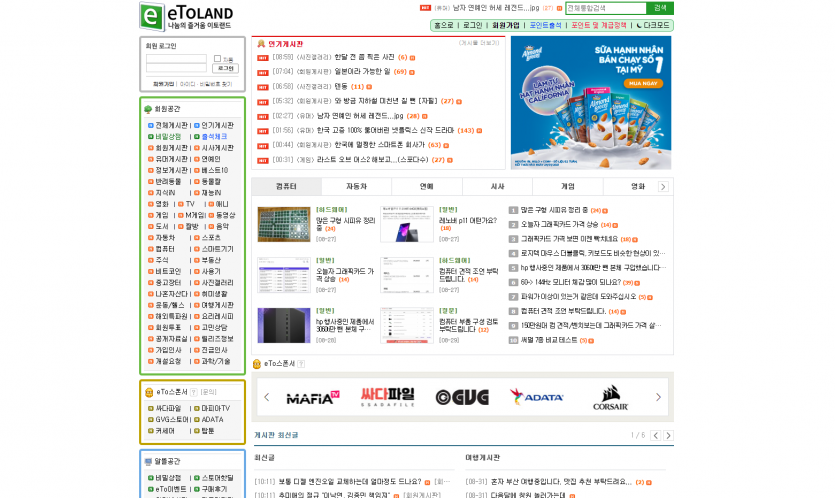Screen dimensions: 835x498
Task: Open the ADATA sponsor logo
Action: (536, 397)
